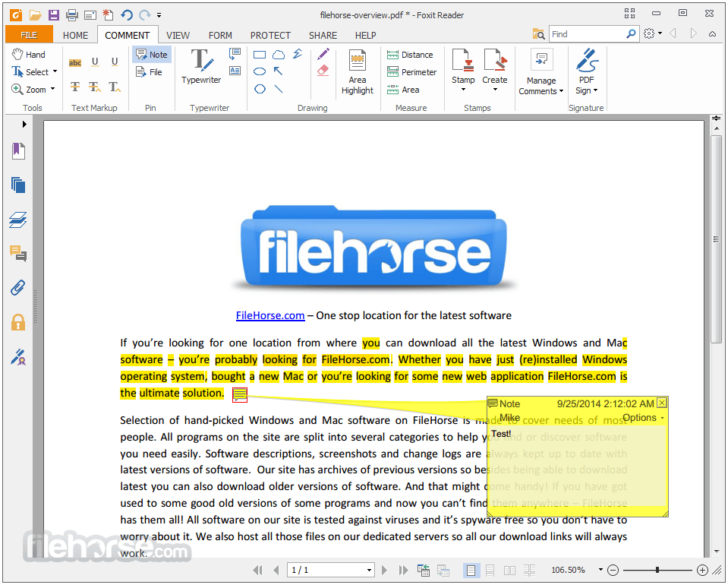Pick the Line drawing tool
The height and width of the screenshot is (585, 728).
(x=279, y=89)
